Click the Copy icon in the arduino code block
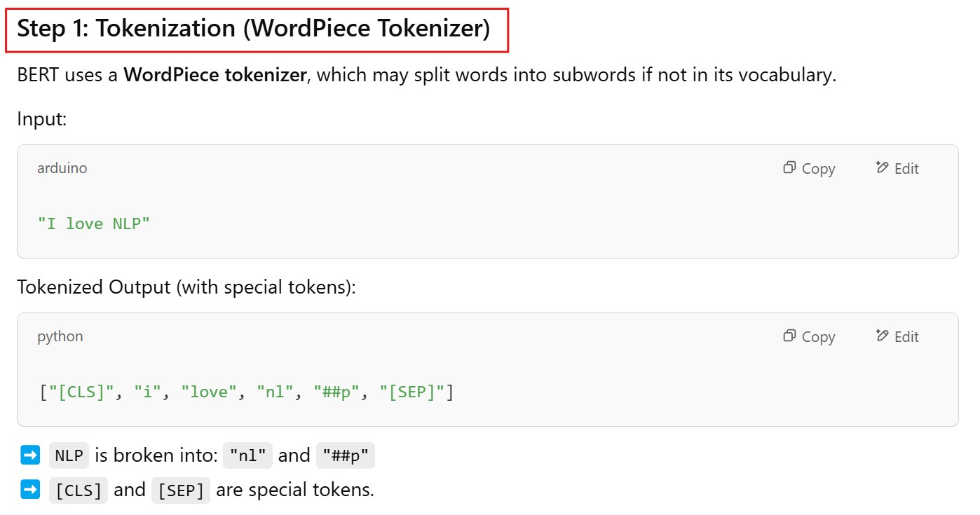This screenshot has height=515, width=980. click(790, 168)
